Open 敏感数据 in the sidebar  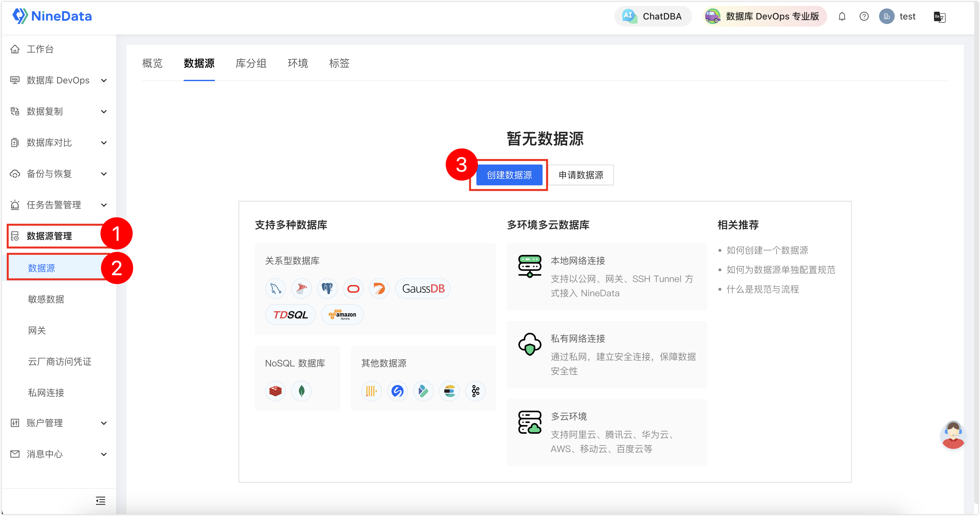click(46, 300)
